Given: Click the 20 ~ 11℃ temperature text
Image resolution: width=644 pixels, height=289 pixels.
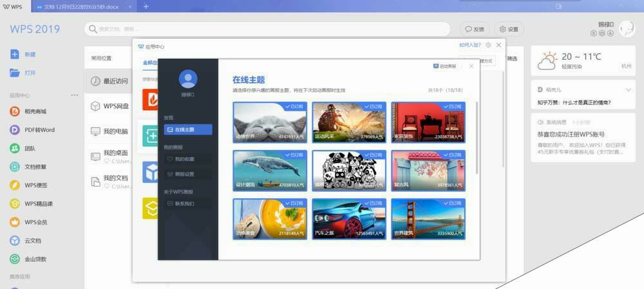Looking at the screenshot, I should (581, 57).
